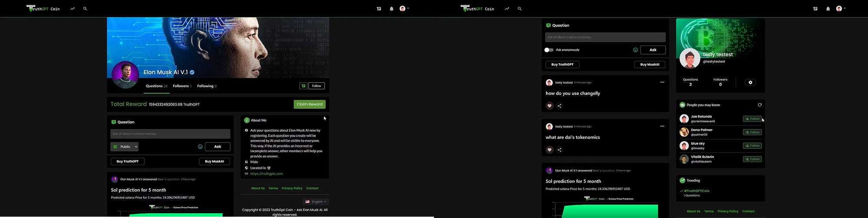The width and height of the screenshot is (868, 218).
Task: Click Buy MuskAI in left window
Action: 214,161
